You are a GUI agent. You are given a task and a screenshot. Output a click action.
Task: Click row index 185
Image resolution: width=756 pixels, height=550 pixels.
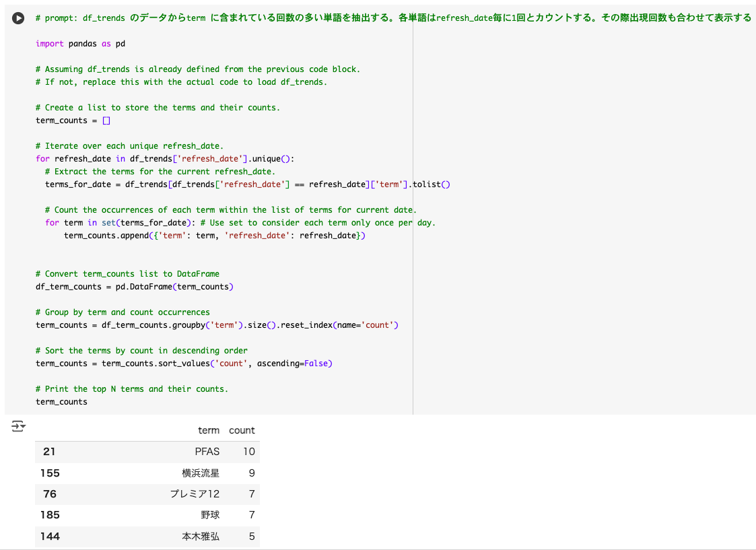50,515
